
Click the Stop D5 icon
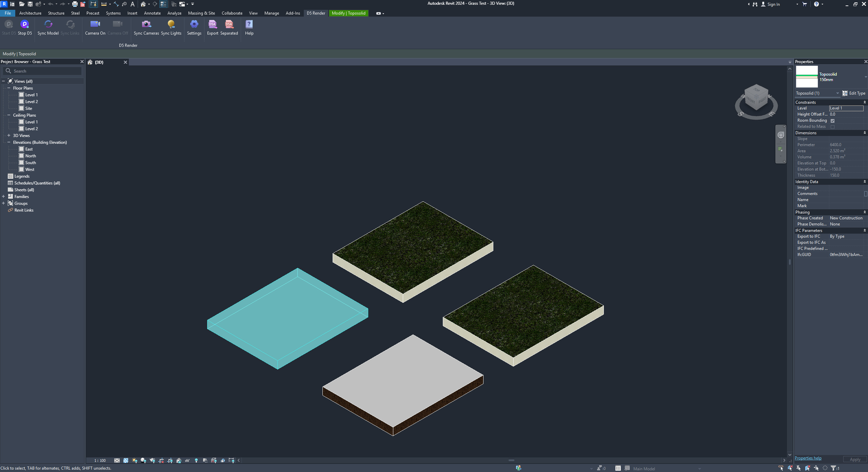[25, 24]
